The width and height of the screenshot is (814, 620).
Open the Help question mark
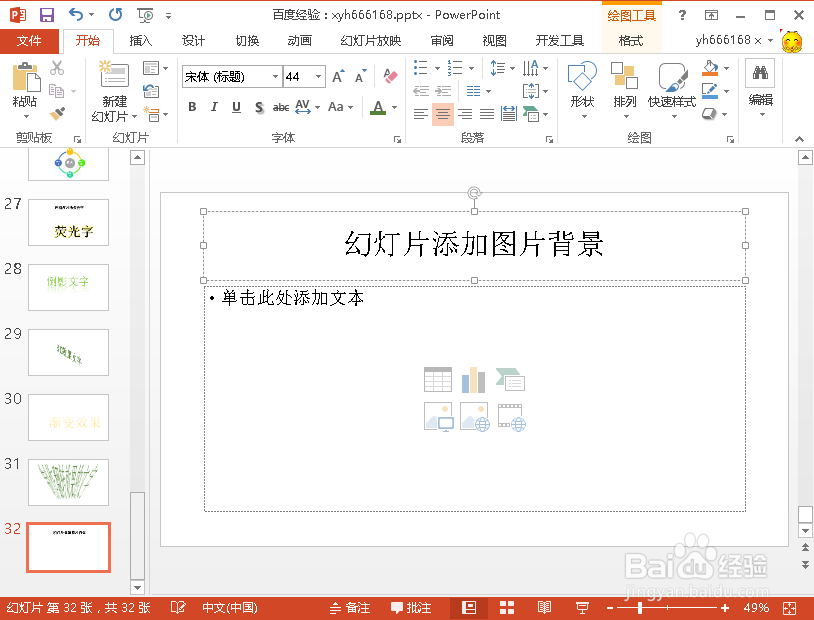point(682,15)
